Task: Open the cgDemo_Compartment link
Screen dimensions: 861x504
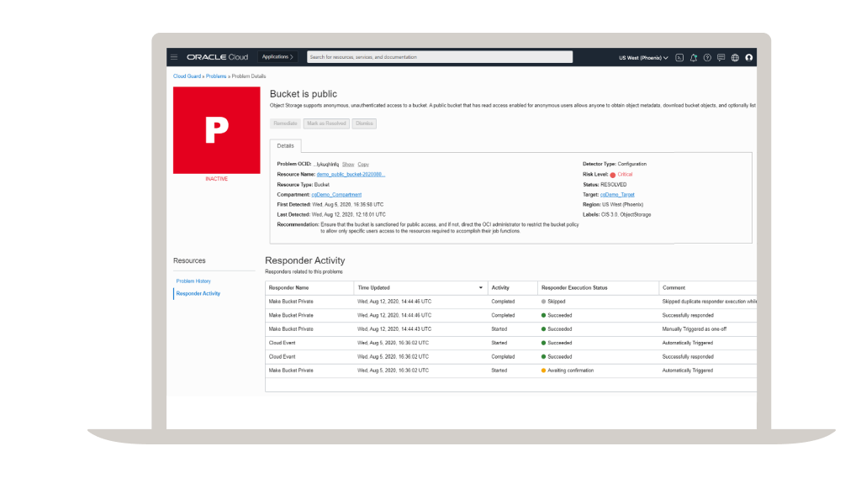Action: point(336,194)
